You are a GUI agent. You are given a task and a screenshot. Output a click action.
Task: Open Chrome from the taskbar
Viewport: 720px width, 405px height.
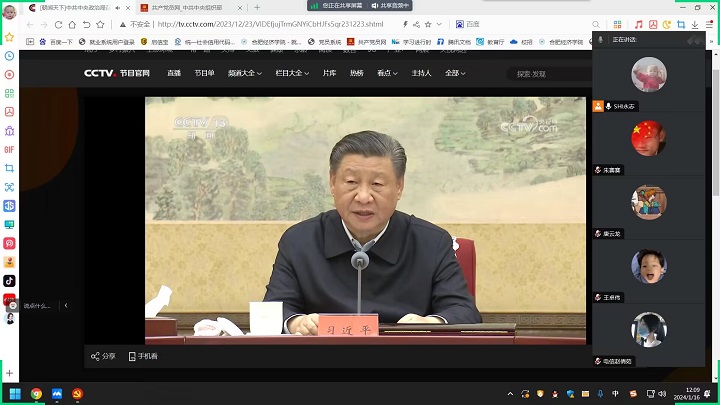36,394
